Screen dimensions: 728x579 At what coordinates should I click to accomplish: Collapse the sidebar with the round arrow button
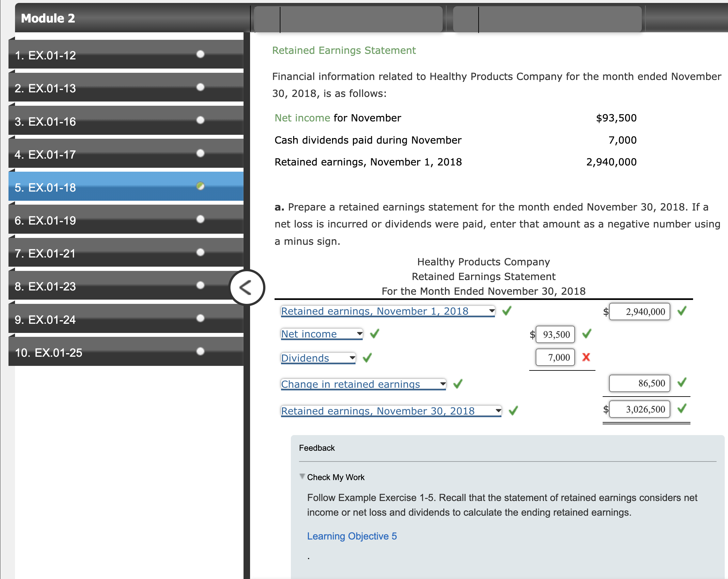pos(247,288)
